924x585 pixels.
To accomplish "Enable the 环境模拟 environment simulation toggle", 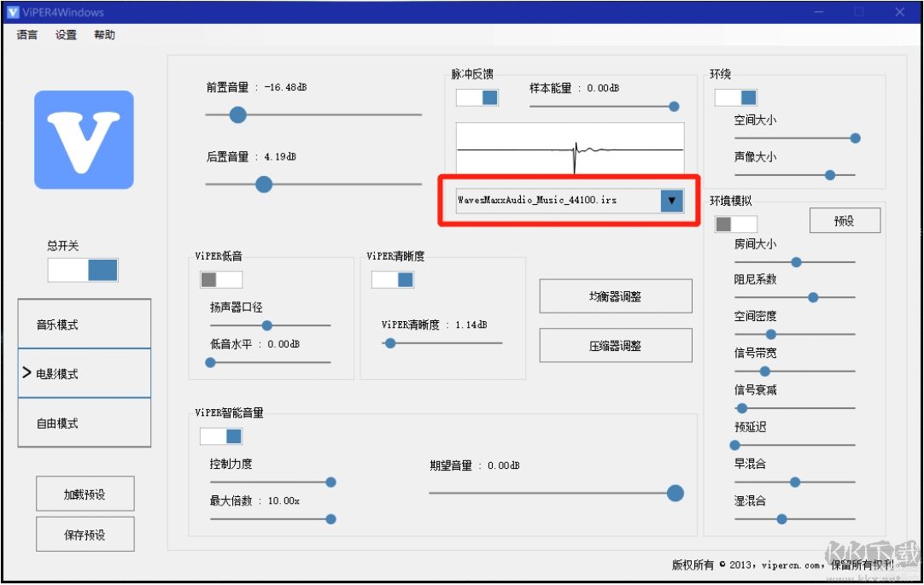I will tap(735, 223).
